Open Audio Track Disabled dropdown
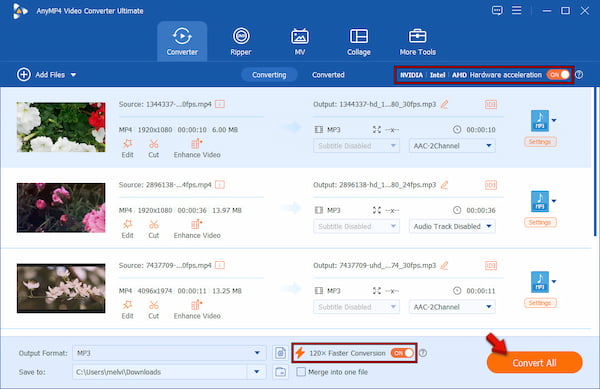Viewport: 600px width, 389px height. click(x=452, y=226)
